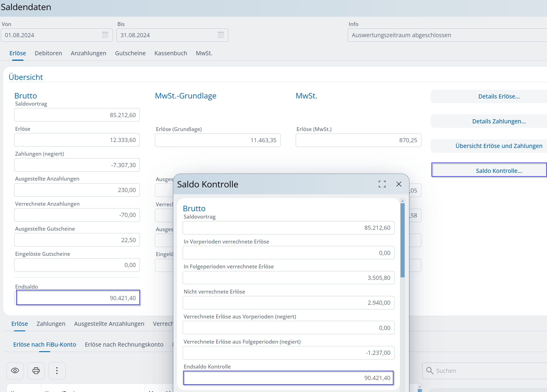Click the Saldo Kontrolle... button
The width and height of the screenshot is (547, 392).
(x=499, y=171)
